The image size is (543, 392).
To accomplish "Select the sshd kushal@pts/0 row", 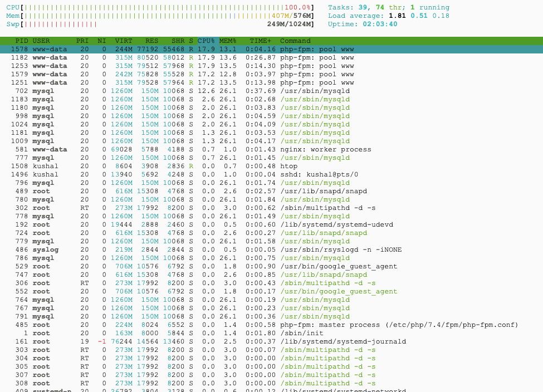I will click(x=272, y=174).
